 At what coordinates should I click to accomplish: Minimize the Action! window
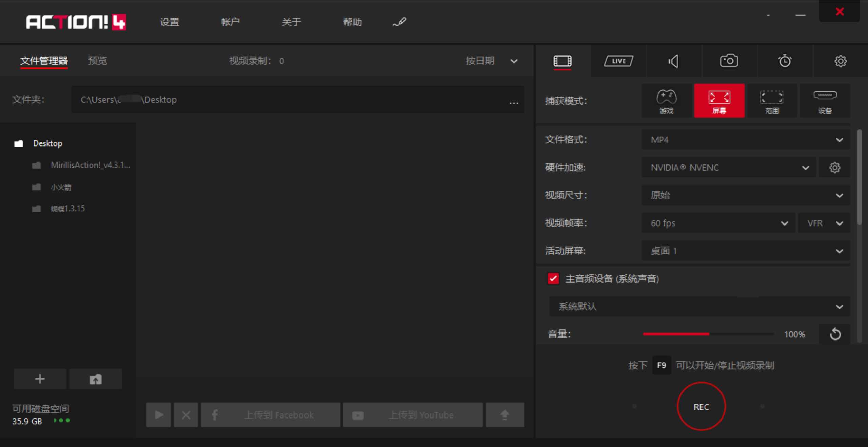pos(800,15)
